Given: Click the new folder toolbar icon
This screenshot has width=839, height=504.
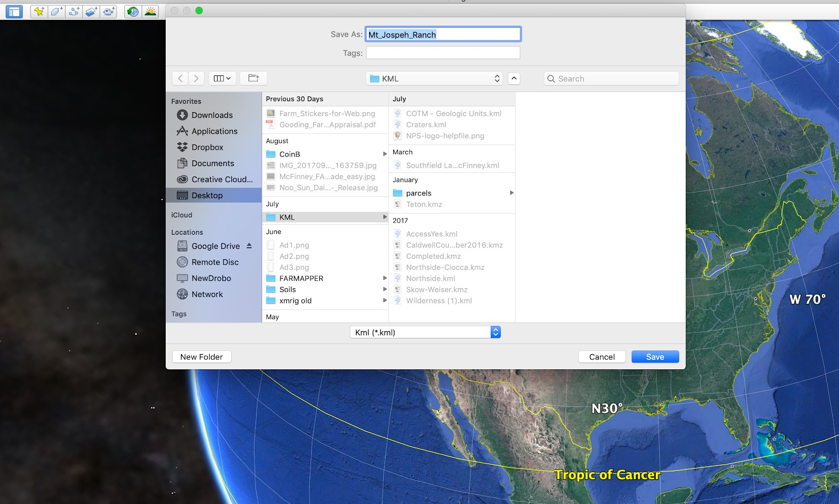Looking at the screenshot, I should (254, 79).
